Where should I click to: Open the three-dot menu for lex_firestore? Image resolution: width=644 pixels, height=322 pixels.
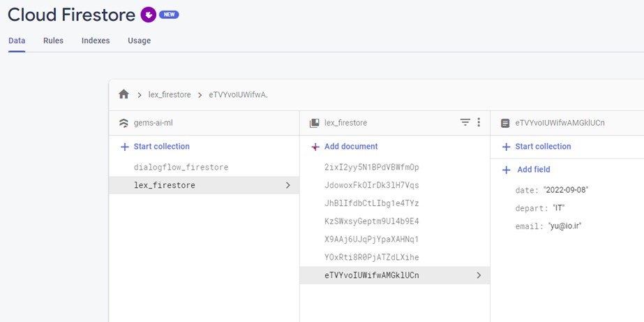click(479, 122)
